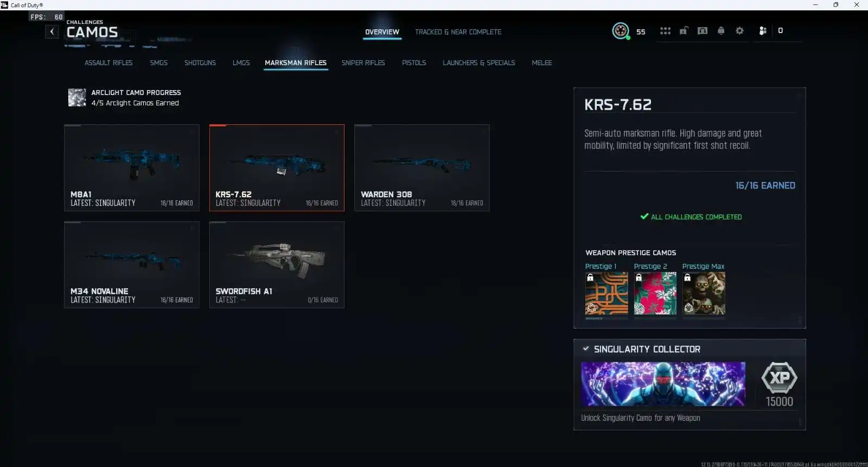
Task: Open the headset voice chat icon
Action: point(702,31)
